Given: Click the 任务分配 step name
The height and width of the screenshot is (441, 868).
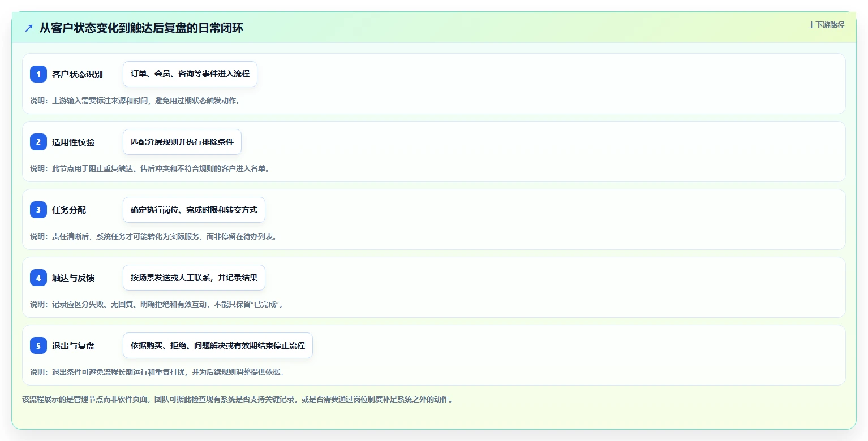Looking at the screenshot, I should [x=69, y=210].
